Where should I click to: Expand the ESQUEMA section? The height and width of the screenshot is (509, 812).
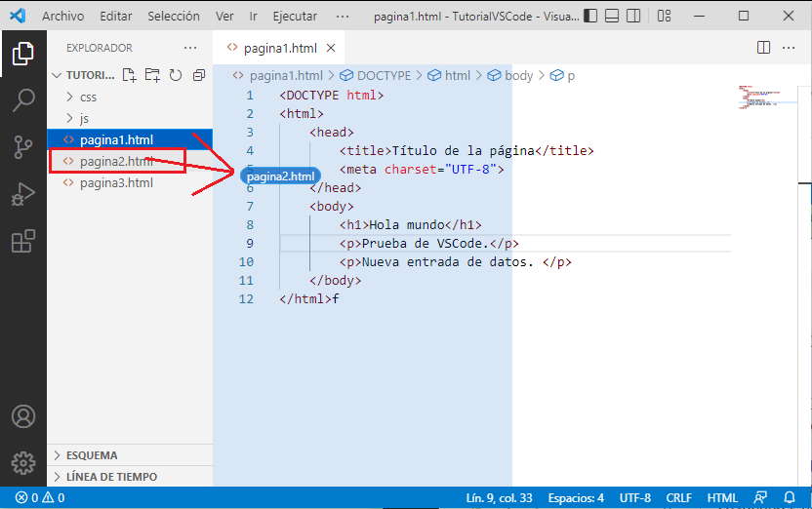coord(130,455)
